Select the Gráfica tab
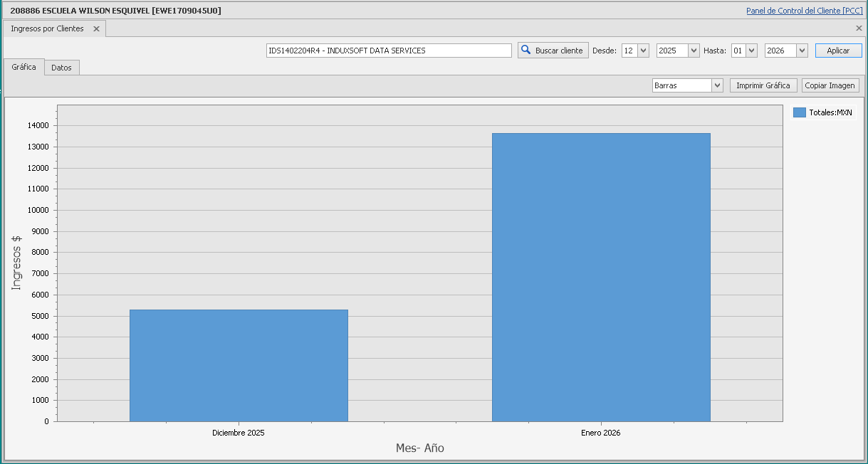 tap(23, 67)
